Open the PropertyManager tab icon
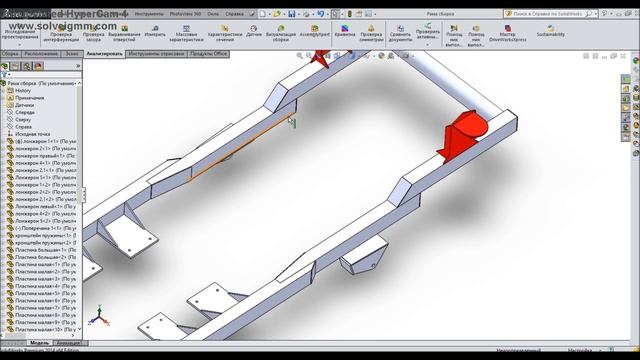 pyautogui.click(x=15, y=66)
